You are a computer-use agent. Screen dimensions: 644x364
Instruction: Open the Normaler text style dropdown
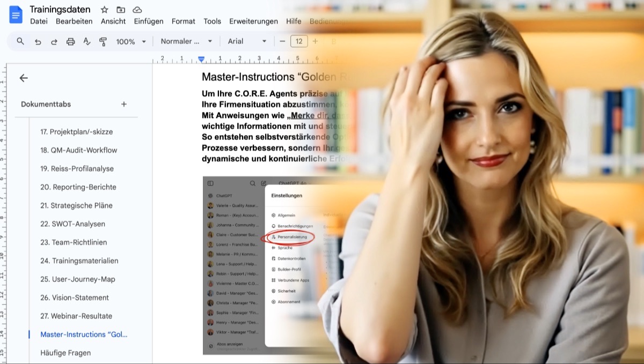pos(186,41)
